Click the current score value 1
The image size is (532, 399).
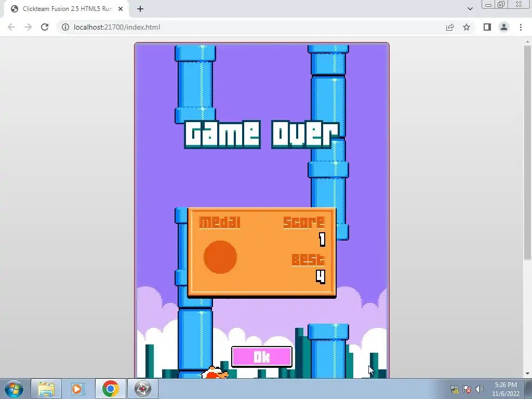[322, 240]
